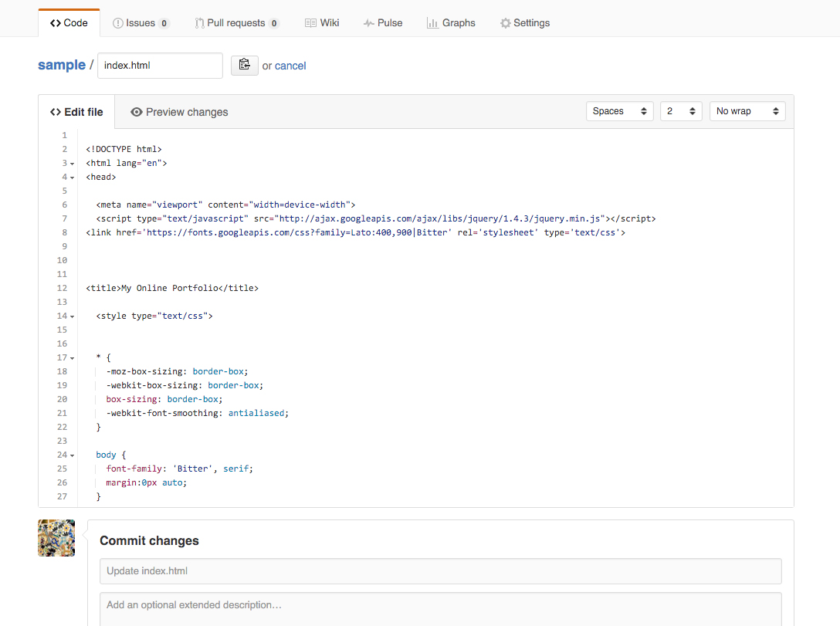This screenshot has width=840, height=626.
Task: Open the Spaces indent mode dropdown
Action: point(620,111)
